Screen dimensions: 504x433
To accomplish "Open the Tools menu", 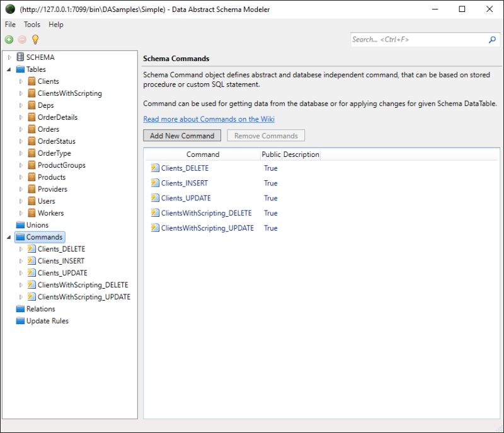I will coord(32,25).
